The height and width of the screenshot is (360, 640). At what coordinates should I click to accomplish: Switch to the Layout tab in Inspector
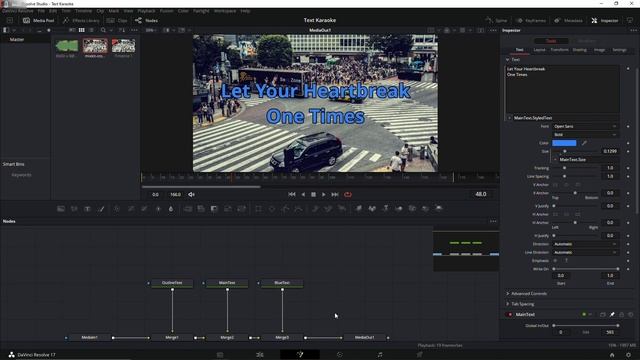point(539,50)
